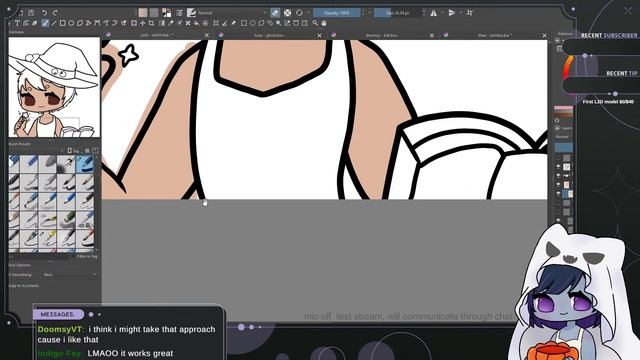Select the Gradient tool
This screenshot has height=360, width=640.
coord(162,23)
